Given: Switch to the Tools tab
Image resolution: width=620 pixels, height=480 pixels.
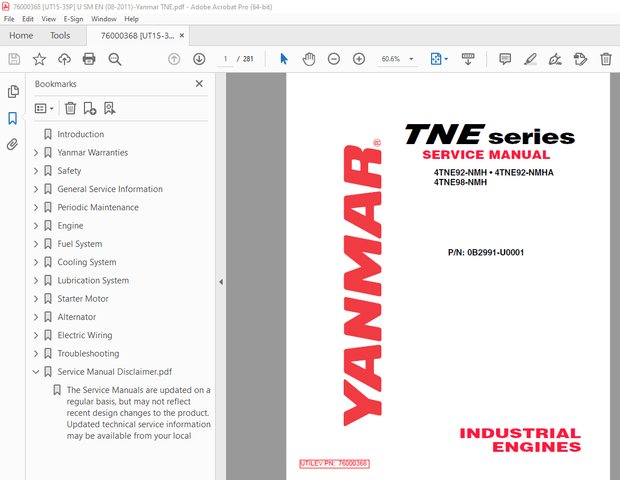Looking at the screenshot, I should point(60,36).
